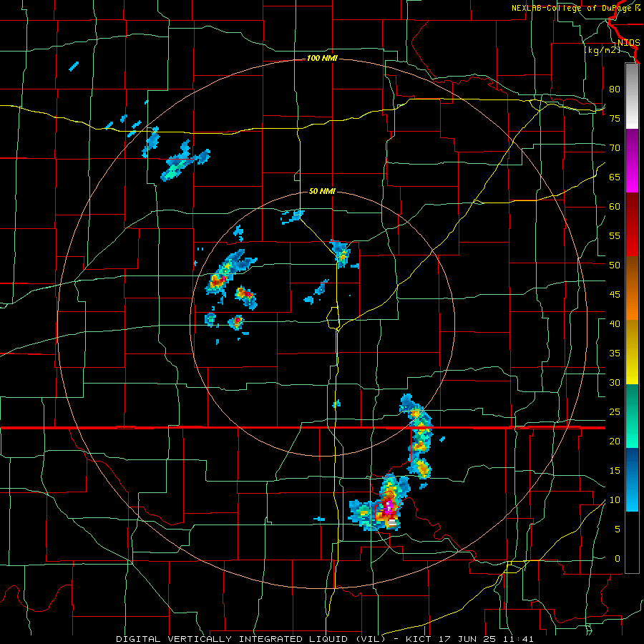Click scale value "55"
Screen dimensions: 644x644
615,235
